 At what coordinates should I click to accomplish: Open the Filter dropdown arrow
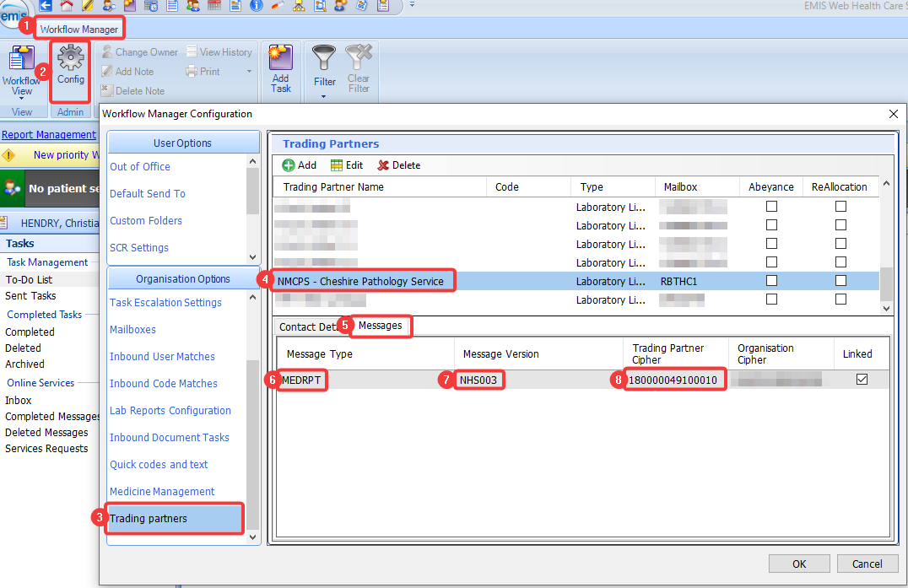click(x=324, y=96)
